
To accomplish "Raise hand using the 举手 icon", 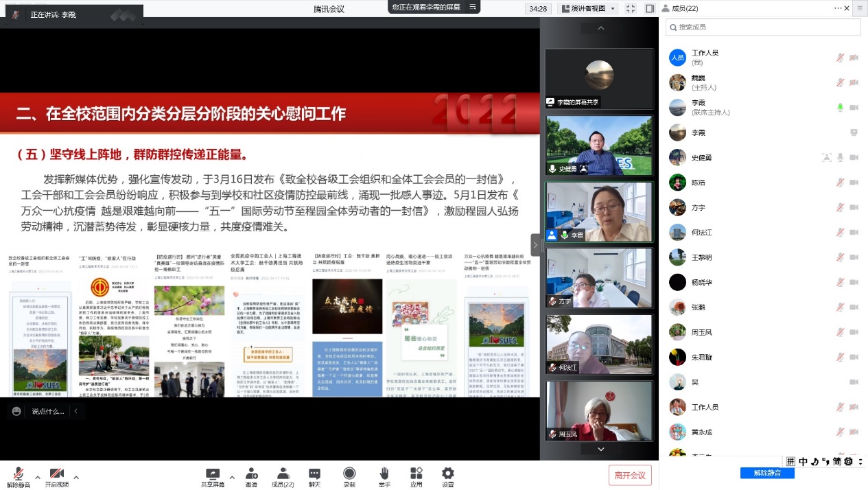I will tap(384, 474).
